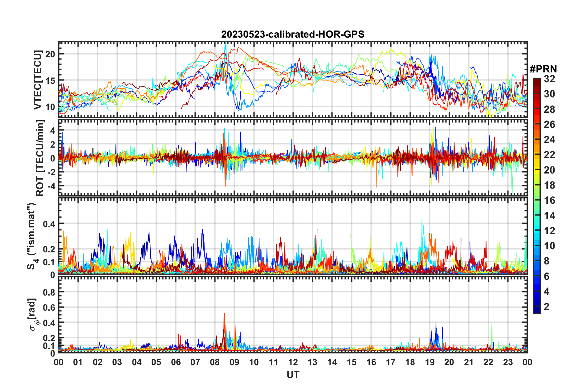586x392 pixels.
Task: Select the UT x-axis label
Action: [293, 375]
